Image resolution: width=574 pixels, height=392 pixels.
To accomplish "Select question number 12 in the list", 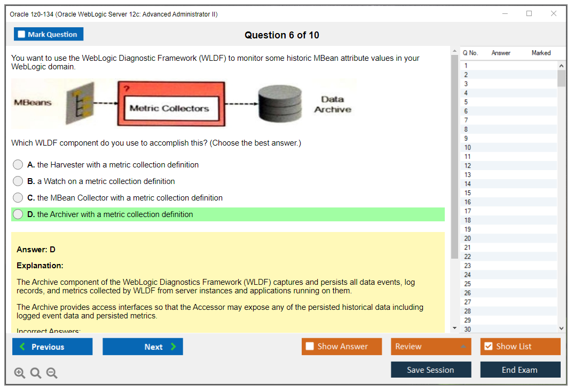I will click(x=468, y=165).
